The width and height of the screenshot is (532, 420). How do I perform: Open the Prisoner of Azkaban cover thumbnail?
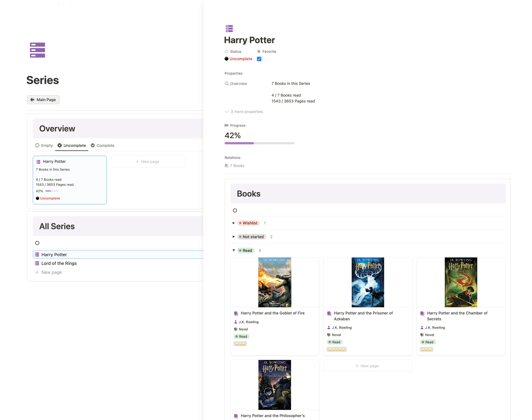click(x=368, y=282)
